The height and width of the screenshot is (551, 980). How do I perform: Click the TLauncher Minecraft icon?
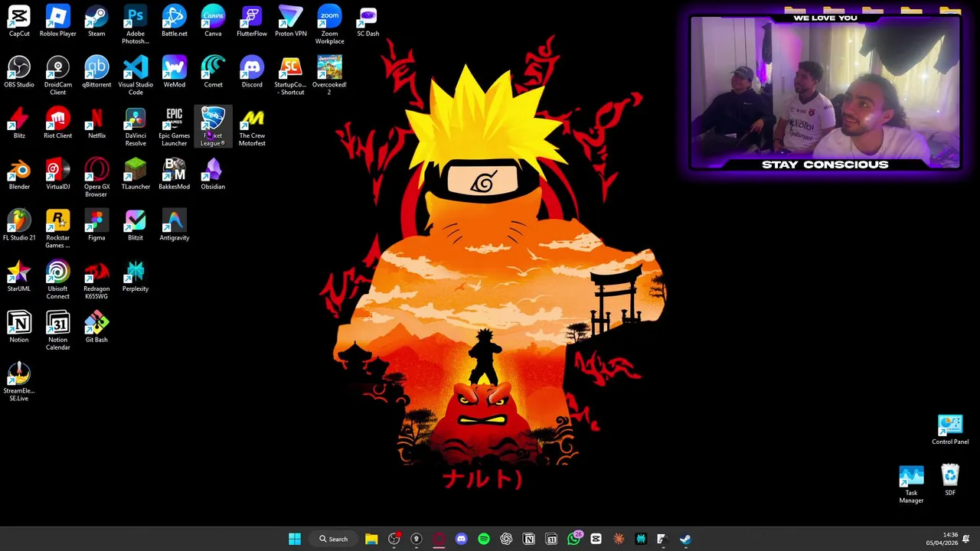click(136, 174)
